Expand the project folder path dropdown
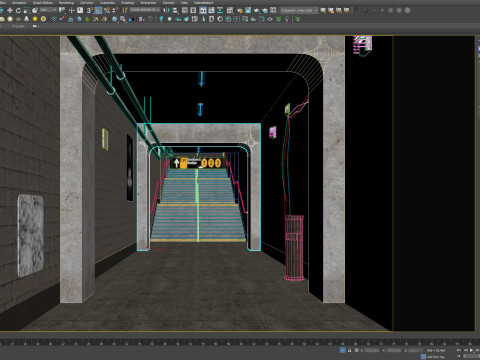 [299, 10]
